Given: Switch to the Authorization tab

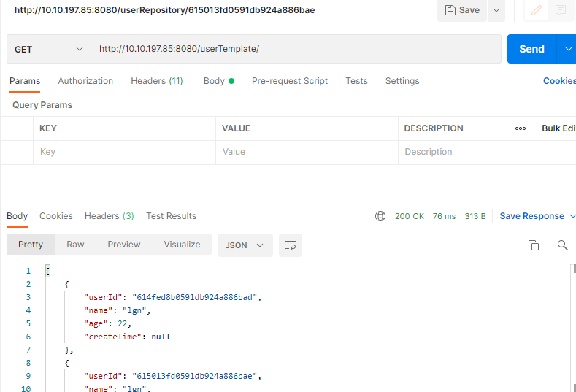Looking at the screenshot, I should tap(85, 81).
